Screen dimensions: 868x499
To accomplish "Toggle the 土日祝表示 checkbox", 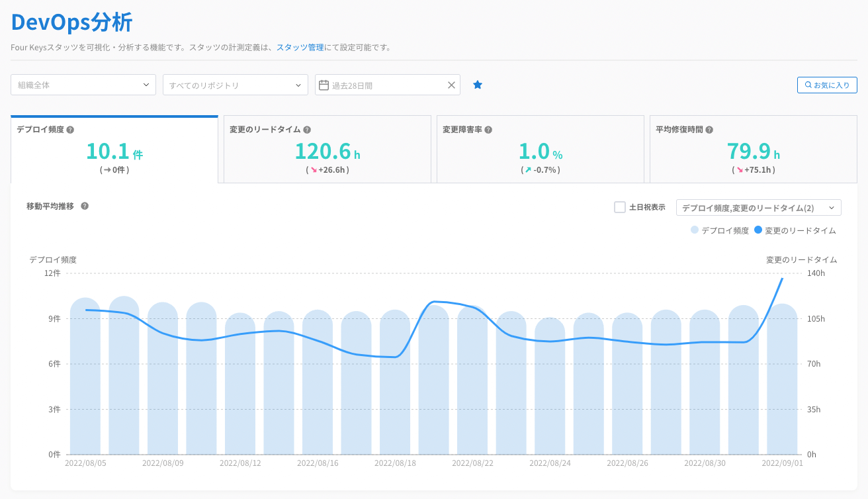I will 620,207.
